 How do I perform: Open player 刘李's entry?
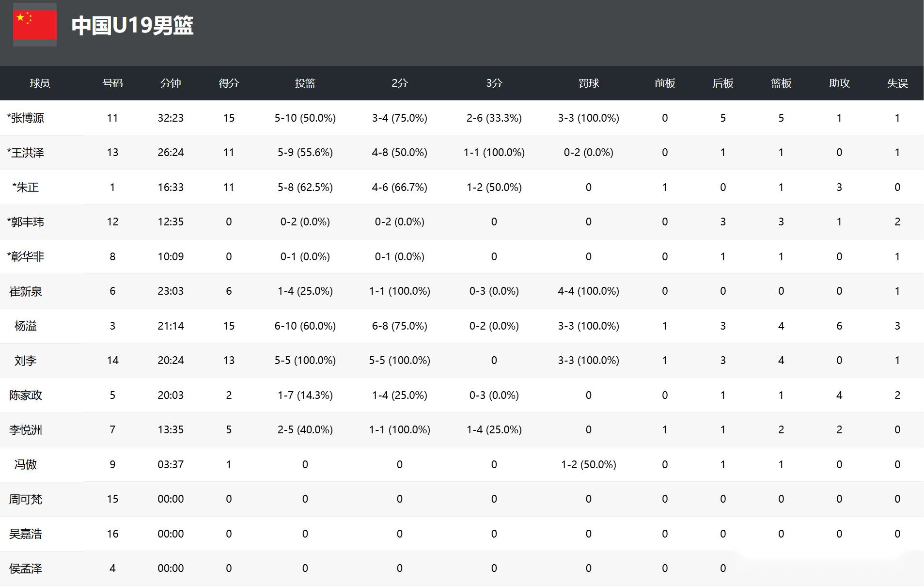coord(26,361)
